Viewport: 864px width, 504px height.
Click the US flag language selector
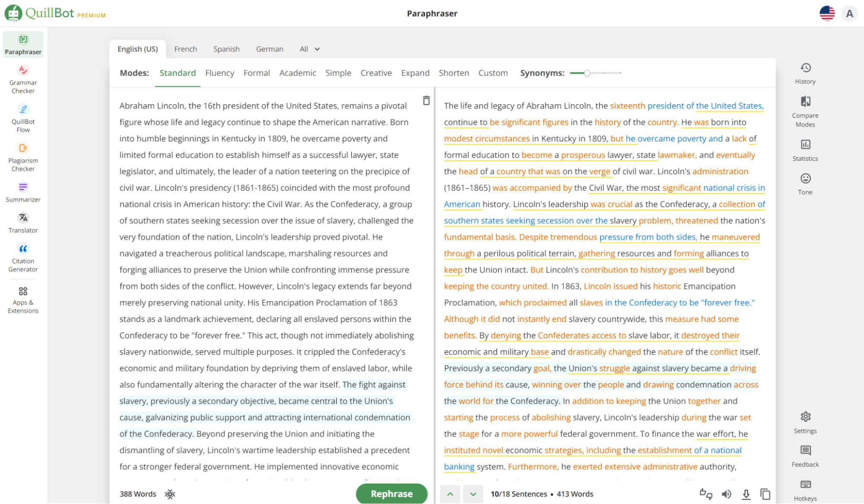(827, 13)
